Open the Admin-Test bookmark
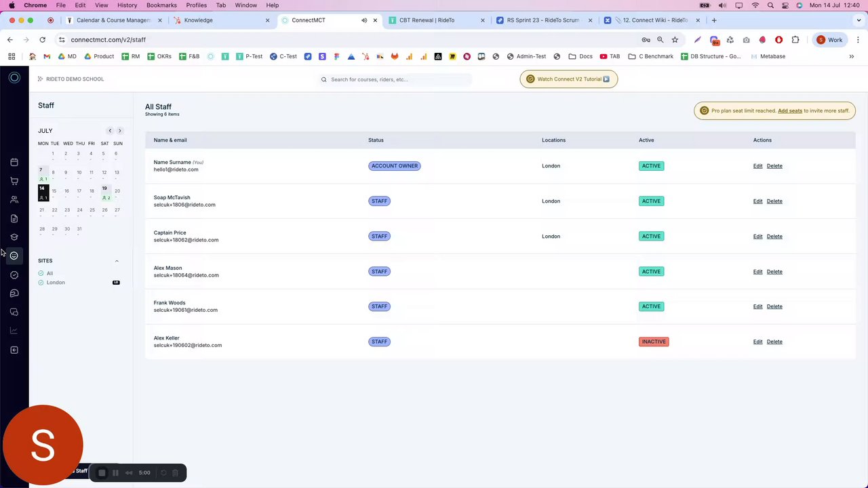The width and height of the screenshot is (868, 488). click(525, 56)
